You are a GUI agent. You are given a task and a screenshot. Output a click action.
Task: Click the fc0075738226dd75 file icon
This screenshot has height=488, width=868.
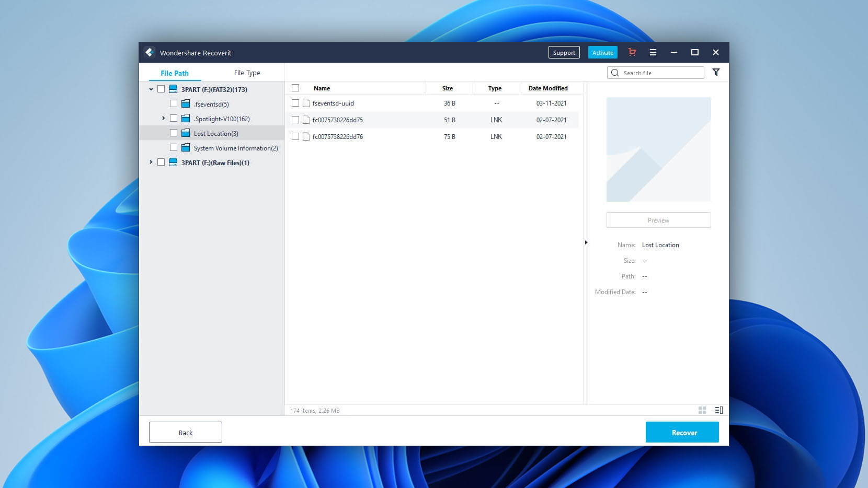(x=306, y=120)
